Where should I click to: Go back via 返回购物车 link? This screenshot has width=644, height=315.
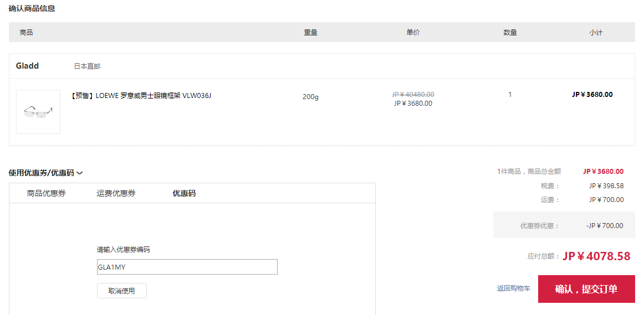coord(513,288)
